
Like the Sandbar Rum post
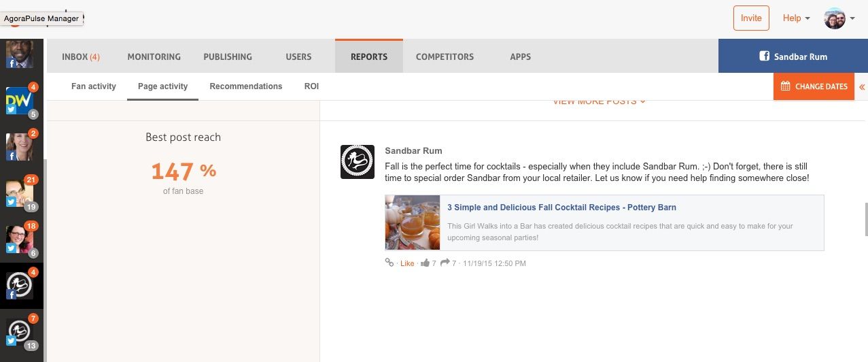407,263
